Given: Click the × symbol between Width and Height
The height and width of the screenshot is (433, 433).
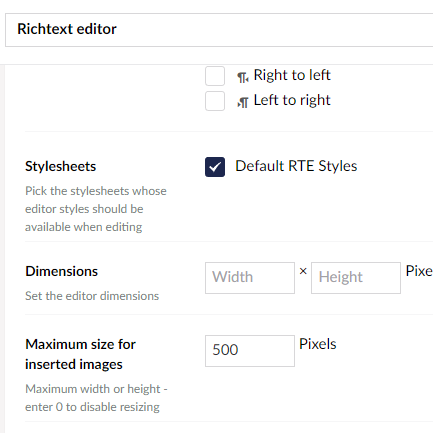Looking at the screenshot, I should [303, 271].
